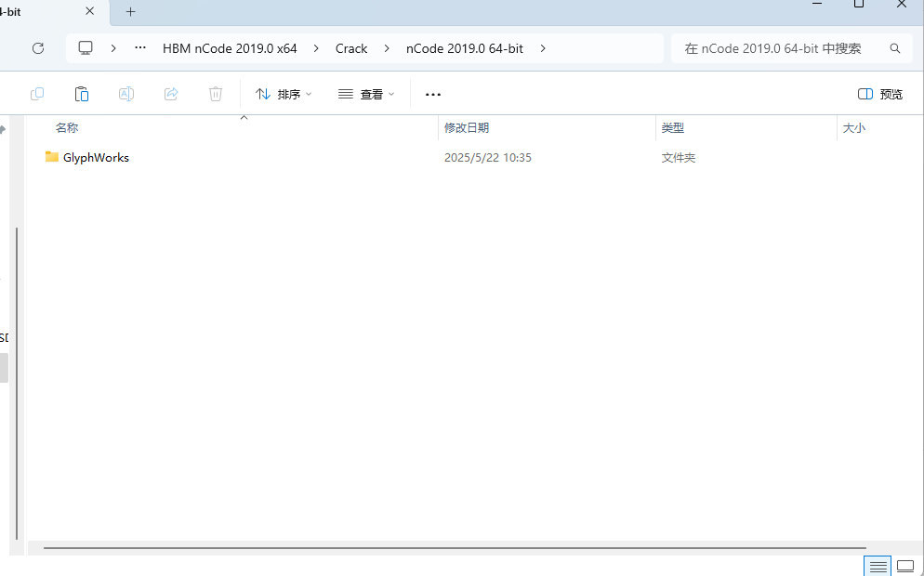The height and width of the screenshot is (576, 924).
Task: Expand the chevron after nCode 2019.0 64-bit
Action: pyautogui.click(x=543, y=47)
